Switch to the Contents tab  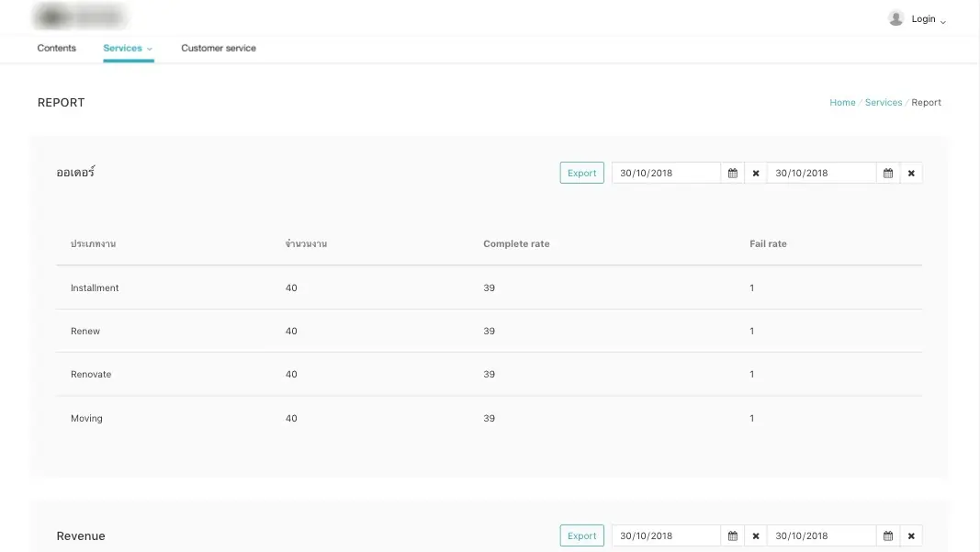[56, 48]
